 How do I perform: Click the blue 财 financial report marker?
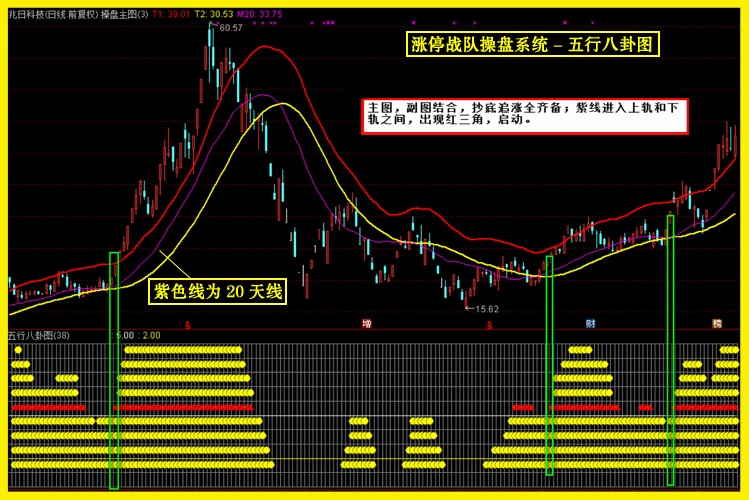coord(590,324)
